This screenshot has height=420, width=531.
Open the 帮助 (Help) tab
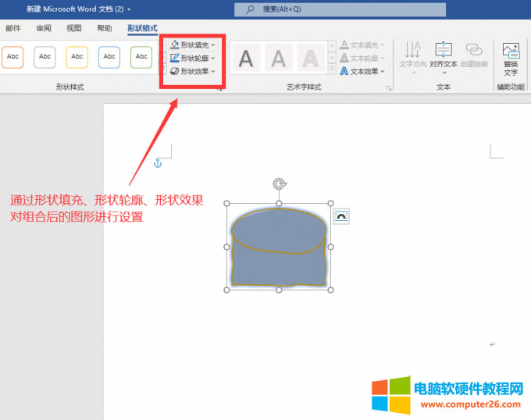point(105,28)
